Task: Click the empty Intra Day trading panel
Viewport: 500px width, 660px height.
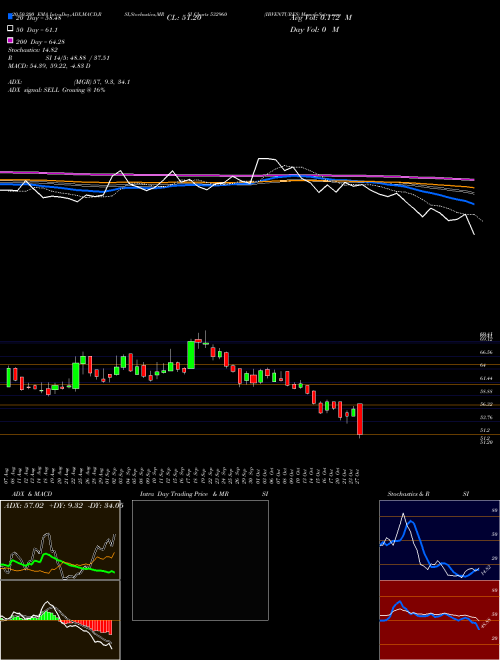Action: pos(200,560)
